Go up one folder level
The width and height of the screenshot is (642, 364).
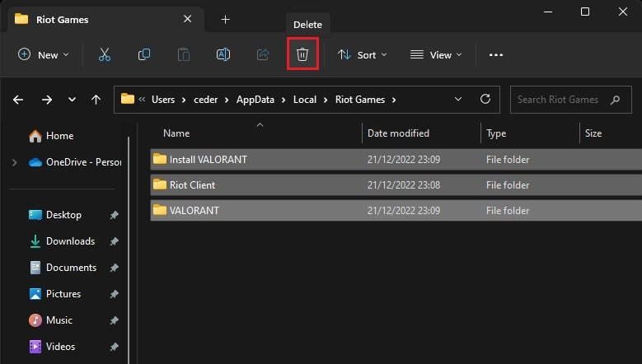coord(96,100)
